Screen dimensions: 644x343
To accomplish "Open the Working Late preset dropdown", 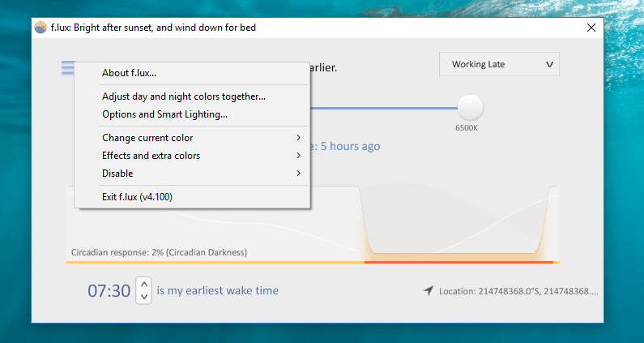I will pos(499,64).
